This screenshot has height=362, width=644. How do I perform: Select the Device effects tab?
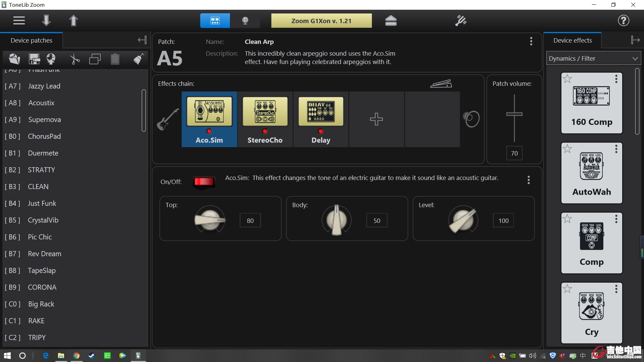click(572, 41)
